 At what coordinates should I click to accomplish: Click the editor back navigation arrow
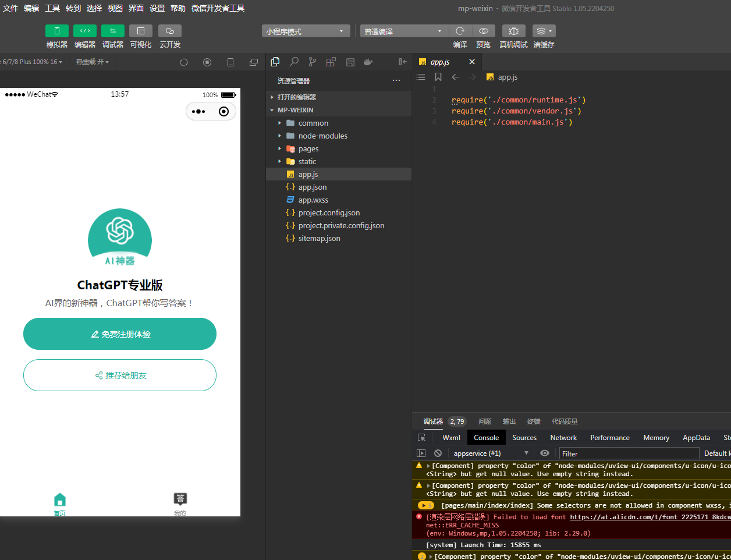[x=456, y=77]
